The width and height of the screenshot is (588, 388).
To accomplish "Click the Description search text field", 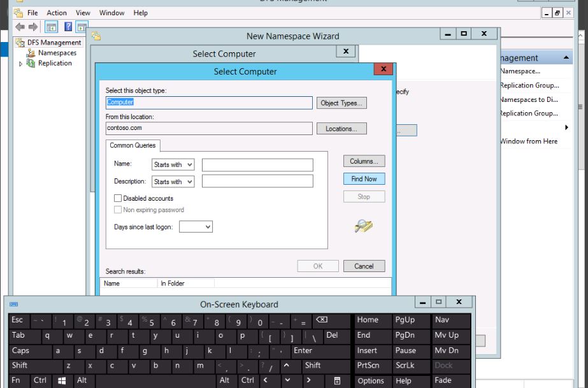I will pos(257,182).
